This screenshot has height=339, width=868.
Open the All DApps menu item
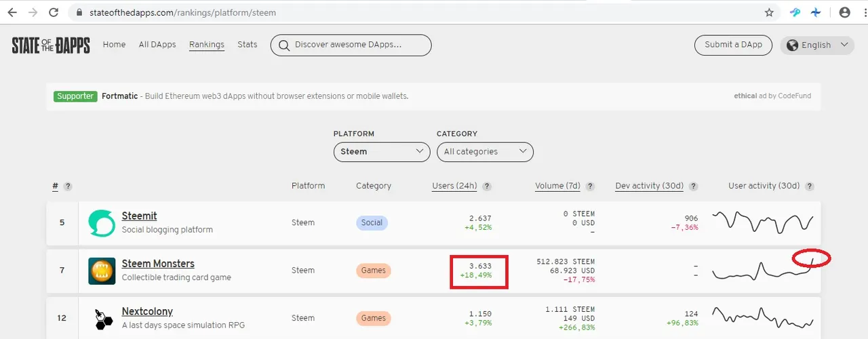click(157, 45)
